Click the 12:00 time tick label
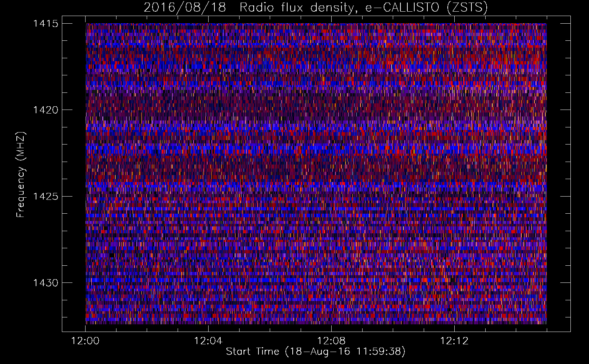 (85, 341)
